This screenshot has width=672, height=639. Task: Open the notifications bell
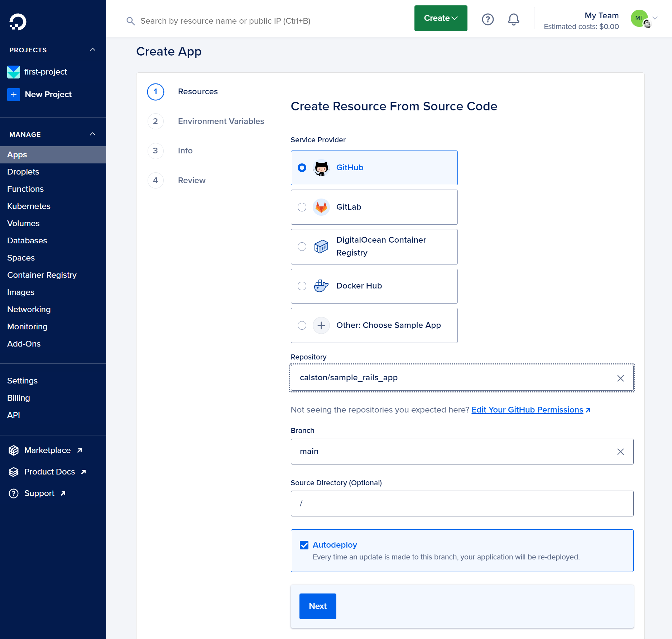513,19
